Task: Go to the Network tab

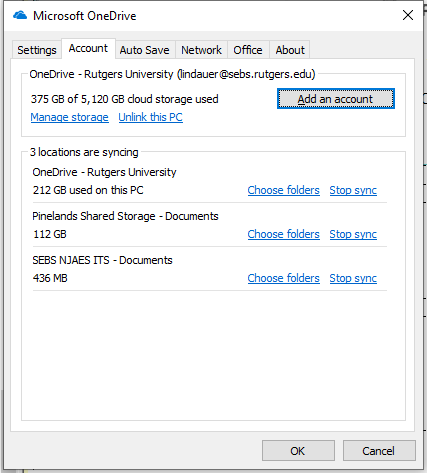Action: (x=201, y=50)
